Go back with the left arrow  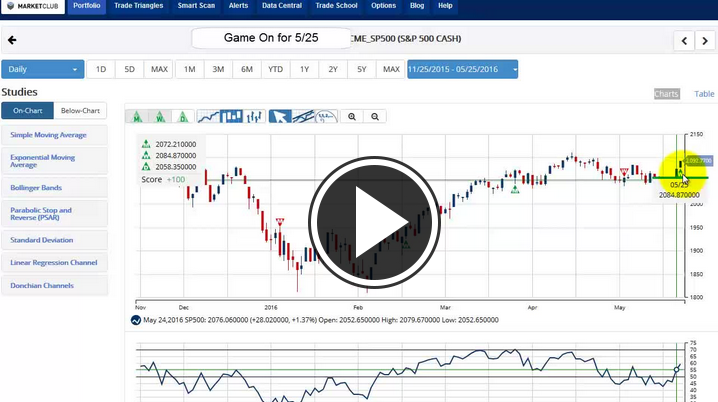(x=12, y=40)
